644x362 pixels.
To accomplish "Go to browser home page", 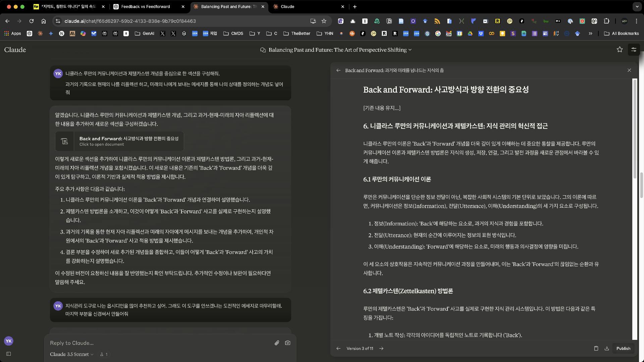I will point(44,21).
